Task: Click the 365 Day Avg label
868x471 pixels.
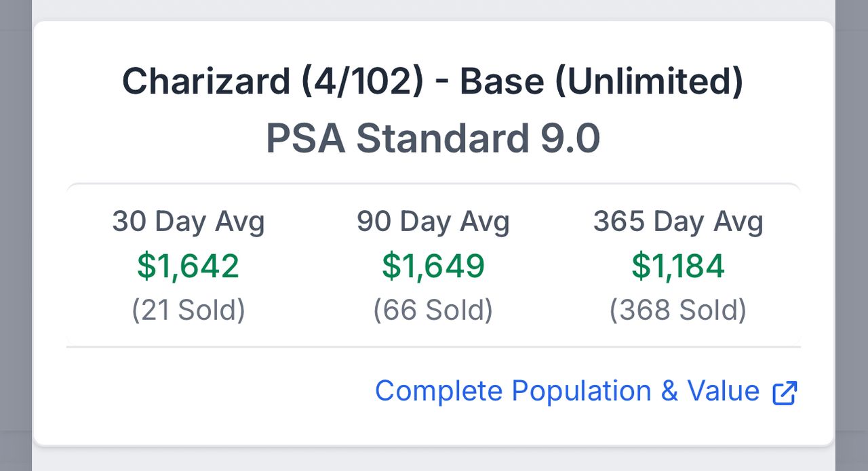Action: (x=678, y=222)
